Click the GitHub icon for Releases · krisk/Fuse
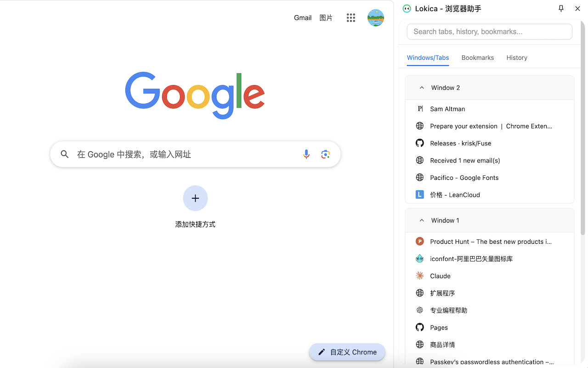Viewport: 588px width, 368px height. click(419, 143)
